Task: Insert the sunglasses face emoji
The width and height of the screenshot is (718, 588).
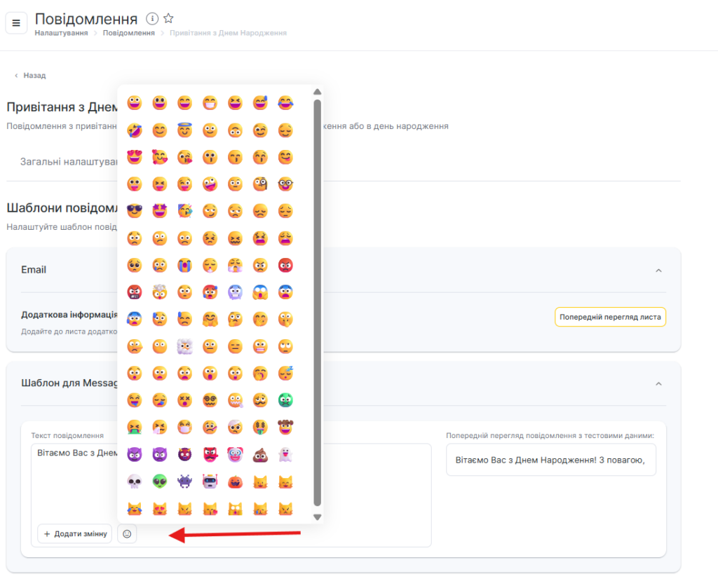Action: click(134, 211)
